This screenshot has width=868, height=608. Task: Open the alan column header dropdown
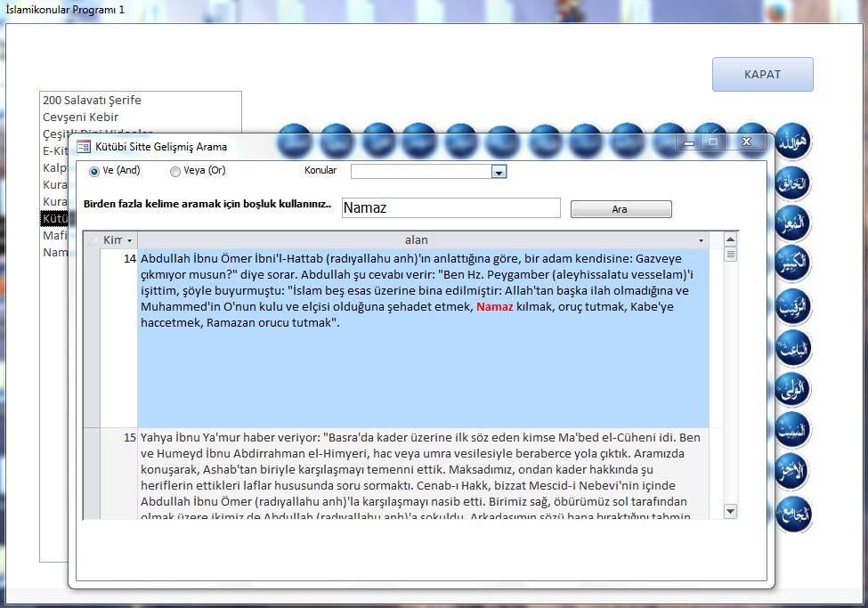point(701,241)
